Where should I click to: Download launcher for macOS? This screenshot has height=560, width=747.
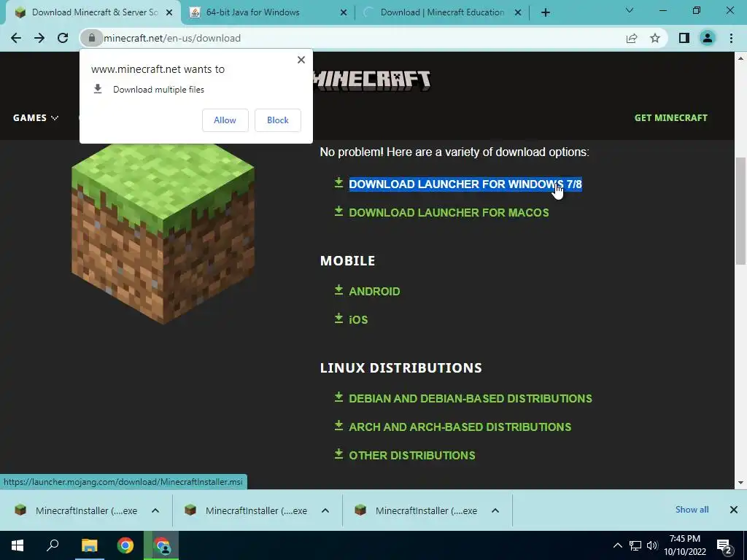(x=449, y=212)
